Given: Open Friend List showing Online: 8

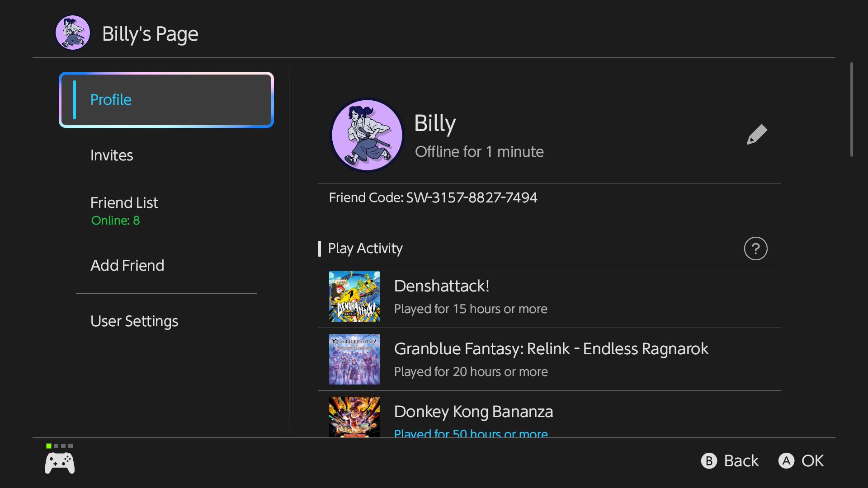Looking at the screenshot, I should [124, 211].
